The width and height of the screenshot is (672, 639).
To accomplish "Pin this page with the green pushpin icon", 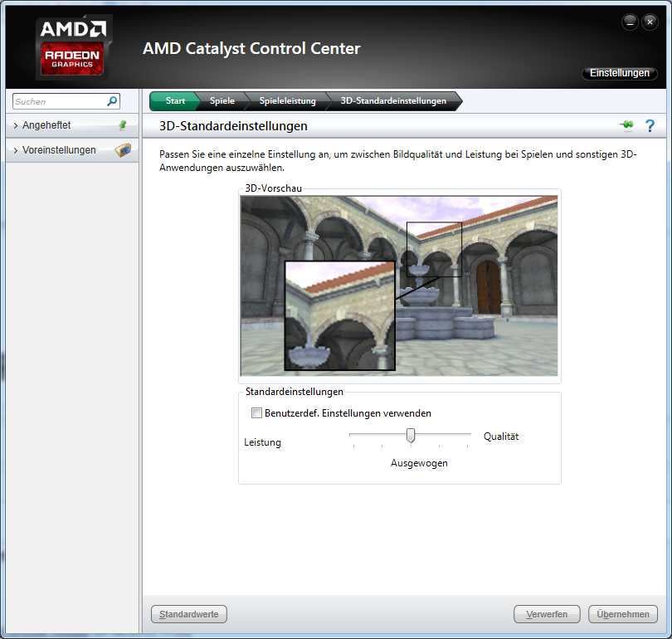I will (626, 125).
